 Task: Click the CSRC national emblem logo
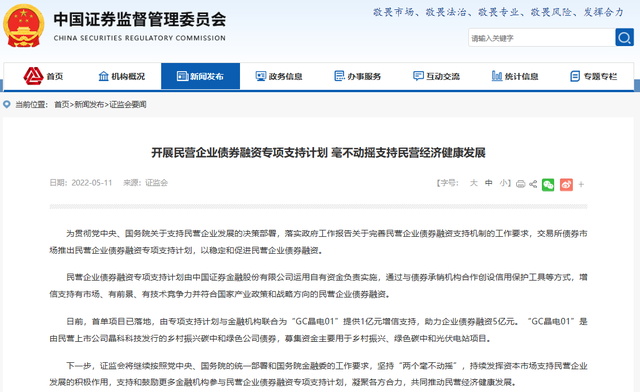pos(23,26)
